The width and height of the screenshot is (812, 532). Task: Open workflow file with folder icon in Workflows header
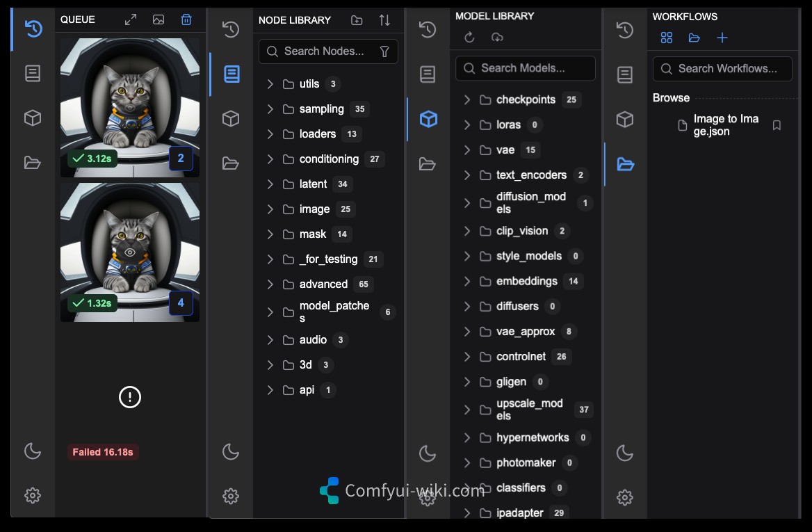[x=695, y=38]
